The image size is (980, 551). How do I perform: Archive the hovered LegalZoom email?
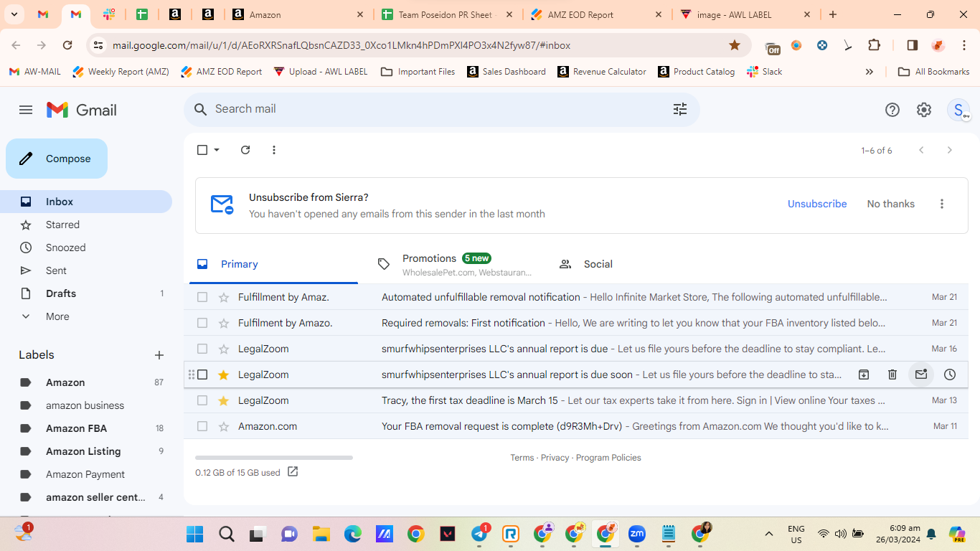click(864, 375)
